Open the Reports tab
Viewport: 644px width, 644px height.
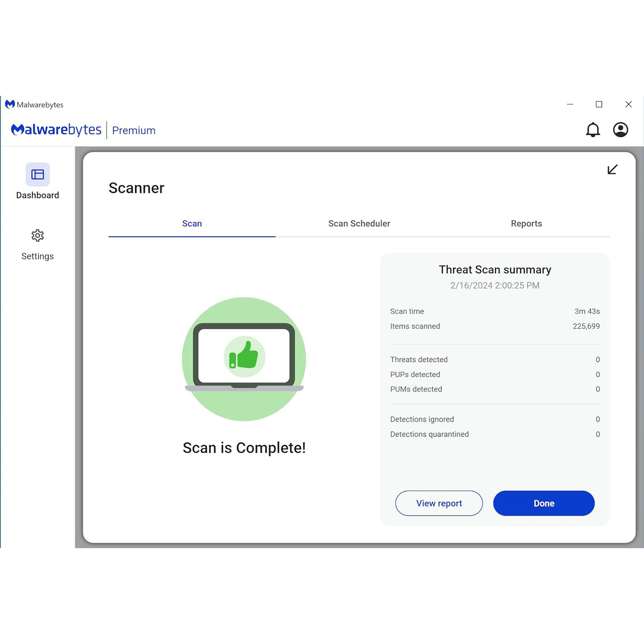click(526, 224)
